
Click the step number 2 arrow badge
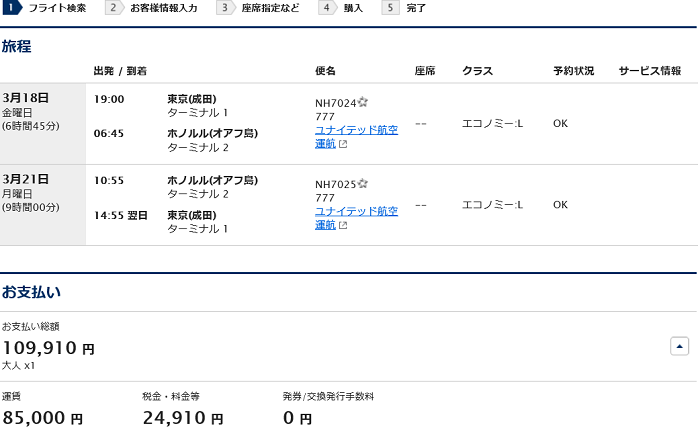pyautogui.click(x=114, y=8)
